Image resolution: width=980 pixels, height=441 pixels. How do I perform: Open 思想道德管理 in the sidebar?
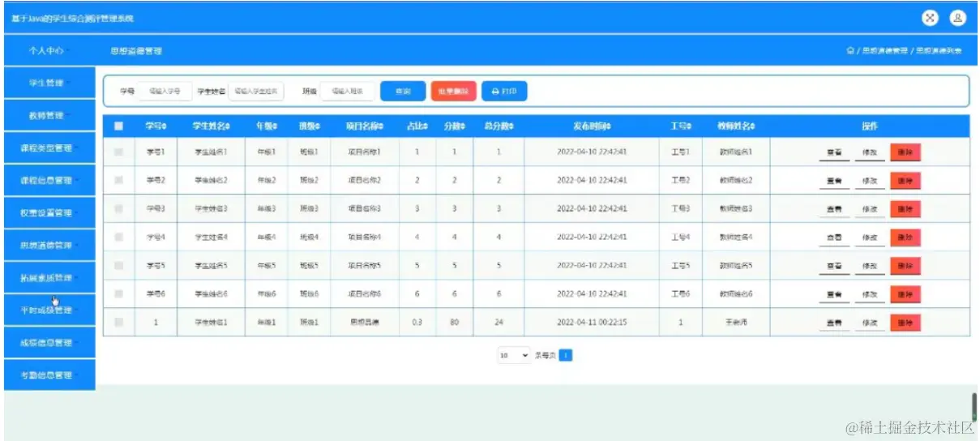pyautogui.click(x=49, y=245)
